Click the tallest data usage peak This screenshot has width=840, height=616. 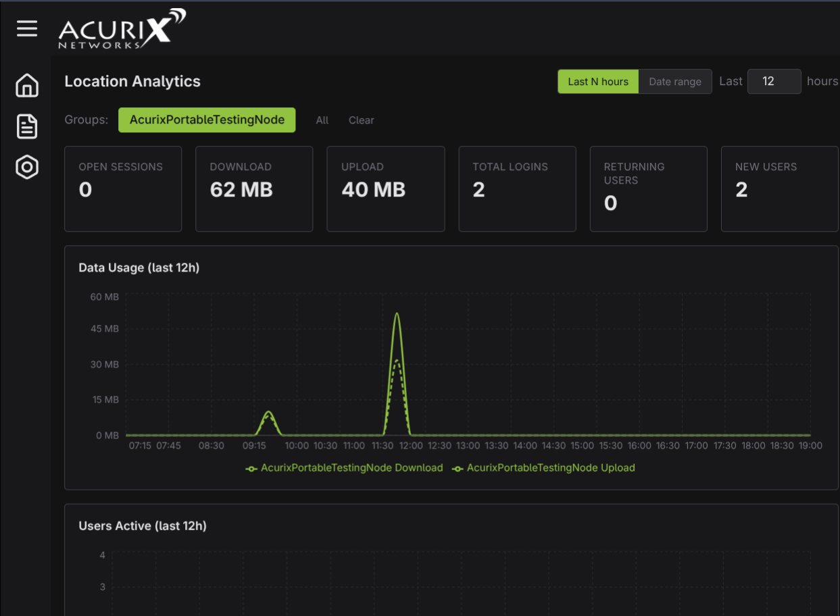pos(397,315)
